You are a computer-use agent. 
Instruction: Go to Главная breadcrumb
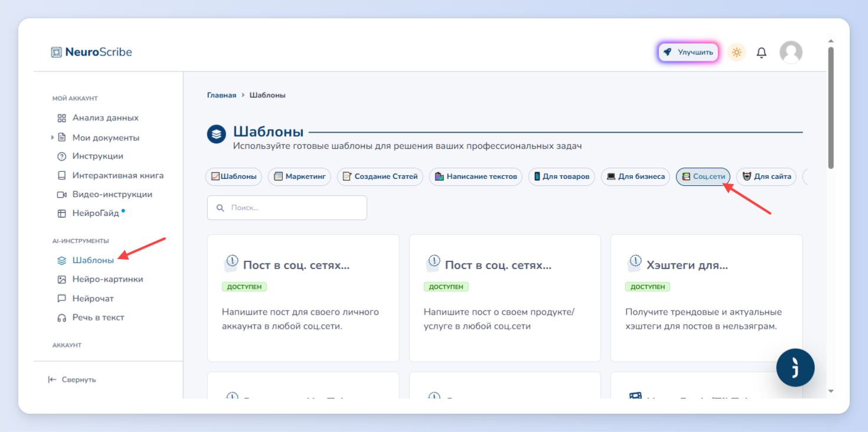(x=221, y=95)
